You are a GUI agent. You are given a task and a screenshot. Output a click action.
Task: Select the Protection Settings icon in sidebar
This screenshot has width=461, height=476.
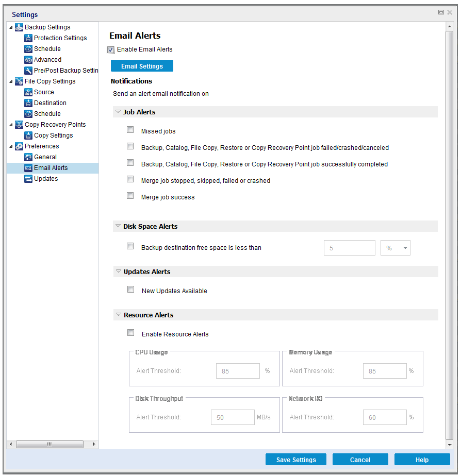28,38
